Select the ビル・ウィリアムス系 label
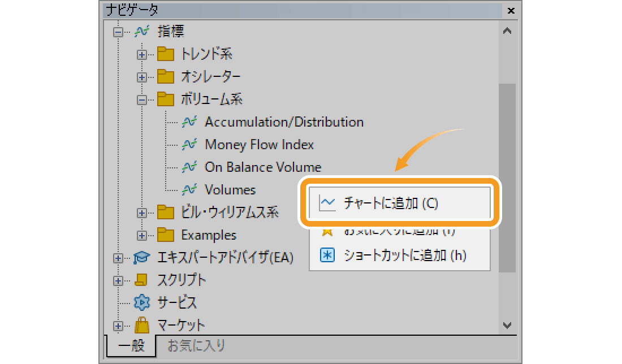The image size is (622, 364). tap(230, 213)
